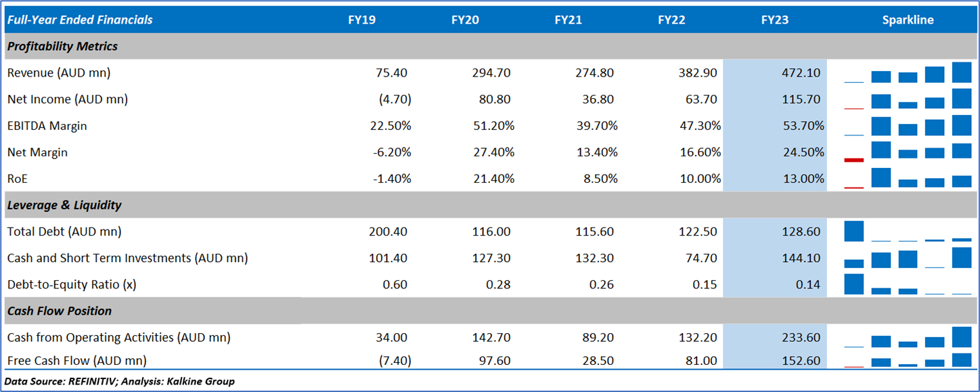Screen dimensions: 980x392
Task: Select the FY23 Revenue value 472.10
Action: [801, 72]
